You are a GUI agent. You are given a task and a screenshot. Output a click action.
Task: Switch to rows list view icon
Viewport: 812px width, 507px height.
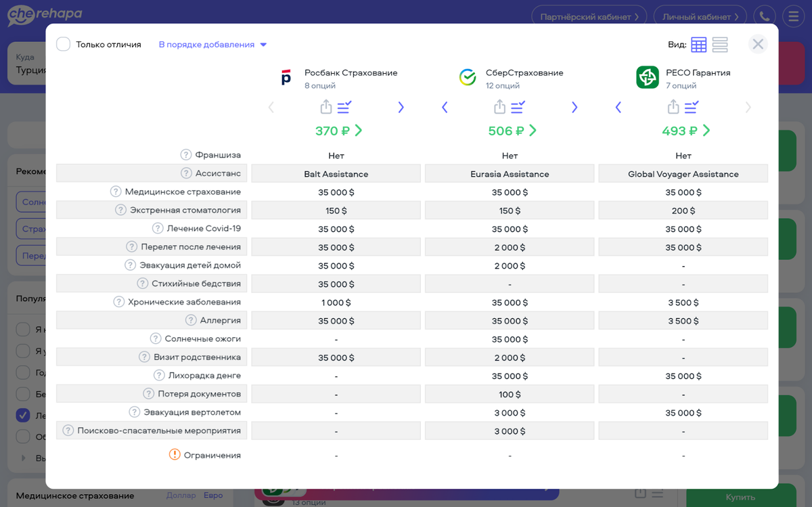coord(720,45)
